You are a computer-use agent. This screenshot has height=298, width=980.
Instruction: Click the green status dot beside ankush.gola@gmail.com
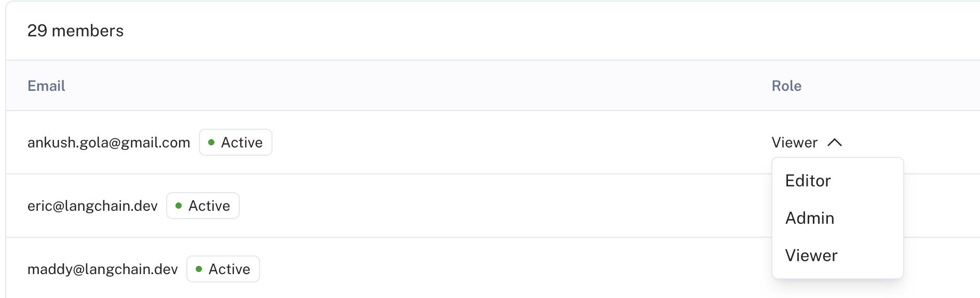[211, 142]
